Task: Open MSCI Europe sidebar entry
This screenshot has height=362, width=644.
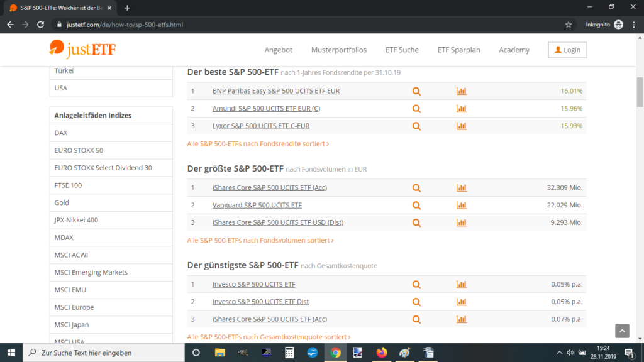Action: click(x=111, y=307)
